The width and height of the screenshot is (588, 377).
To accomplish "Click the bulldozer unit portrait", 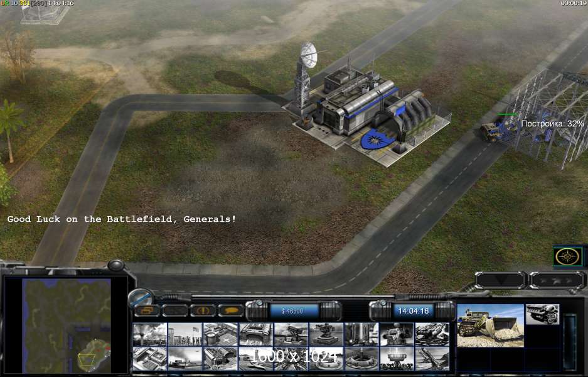I will coord(491,325).
